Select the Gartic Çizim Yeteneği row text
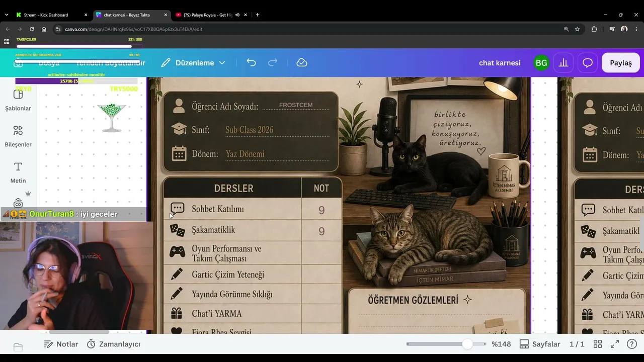The image size is (644, 362). click(x=228, y=275)
